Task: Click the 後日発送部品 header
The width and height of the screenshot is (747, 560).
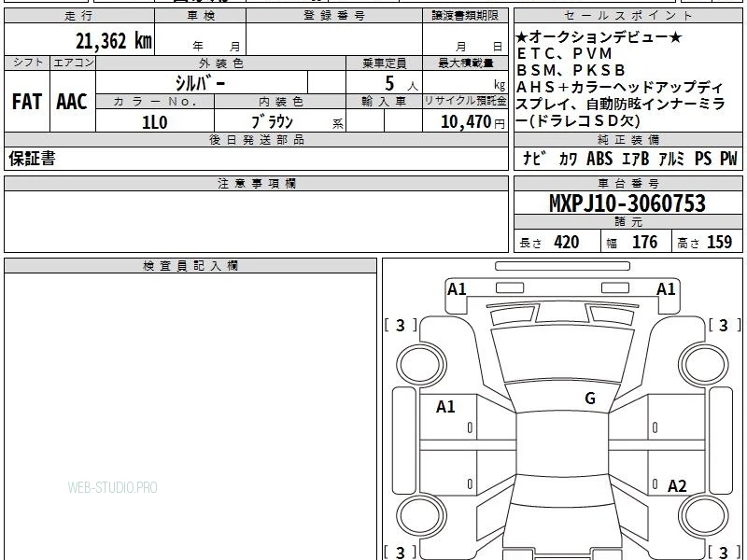Action: [256, 139]
